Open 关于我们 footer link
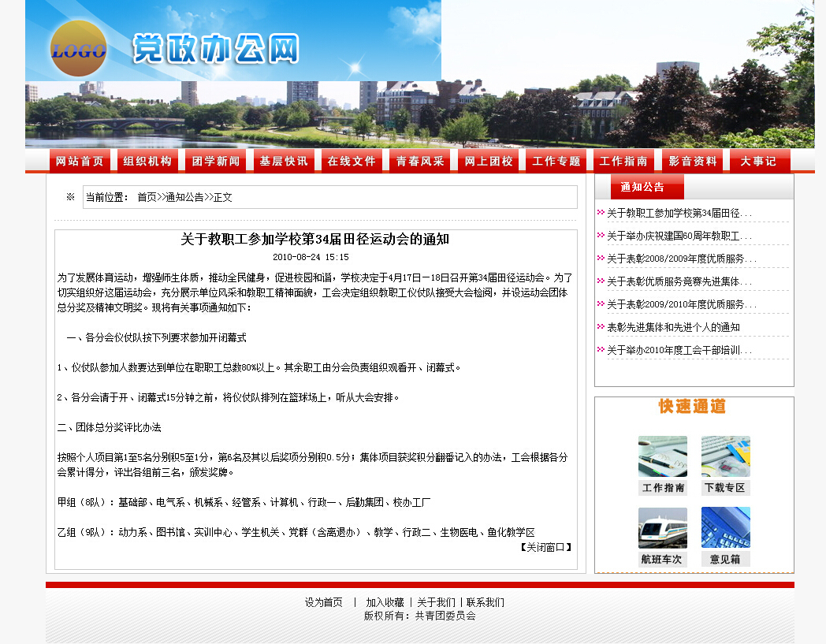Image resolution: width=826 pixels, height=644 pixels. (x=436, y=602)
